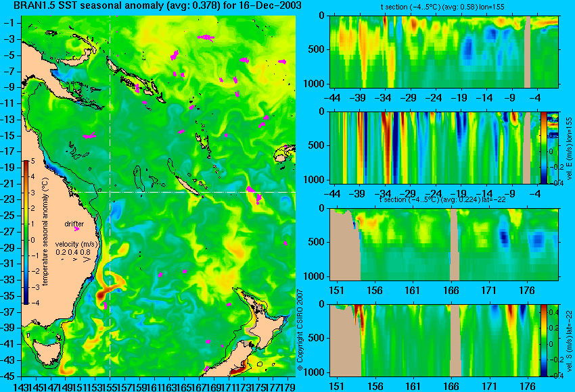Click the '-41' tick on the map latitude axis

click(7, 345)
